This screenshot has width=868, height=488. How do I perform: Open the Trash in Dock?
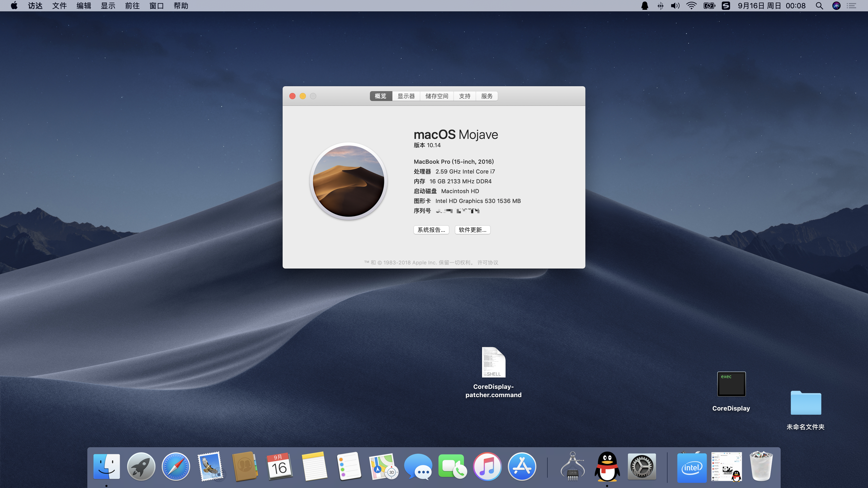coord(761,467)
